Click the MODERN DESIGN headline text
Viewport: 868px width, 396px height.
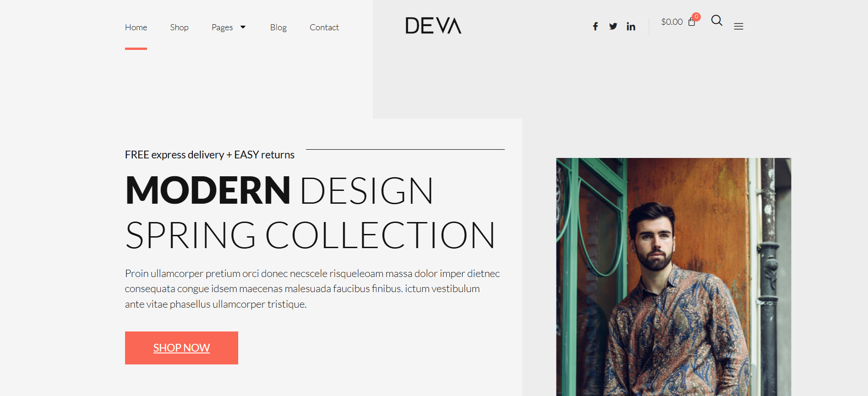(279, 190)
